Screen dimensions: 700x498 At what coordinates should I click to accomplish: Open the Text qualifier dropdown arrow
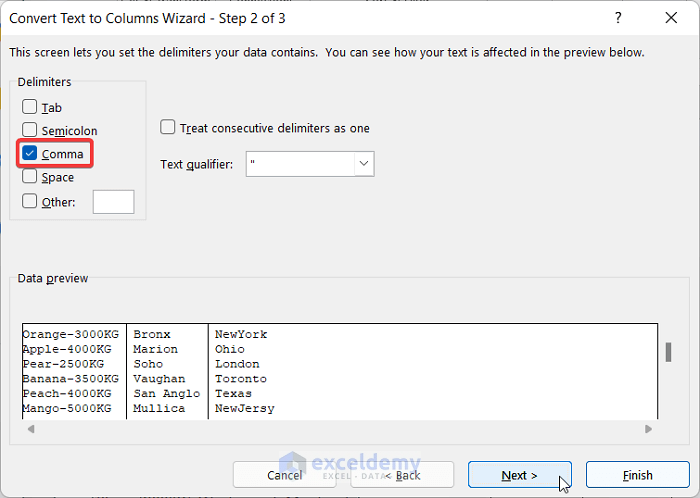tap(364, 164)
